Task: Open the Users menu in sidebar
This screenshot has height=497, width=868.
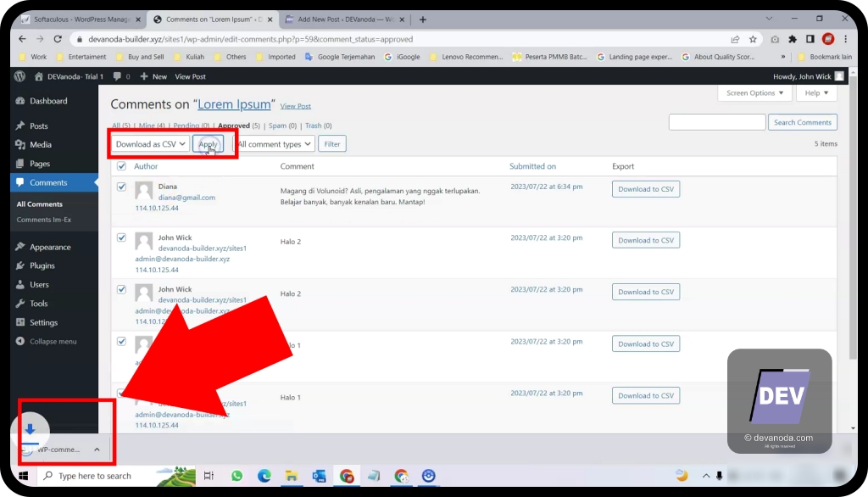Action: click(39, 285)
